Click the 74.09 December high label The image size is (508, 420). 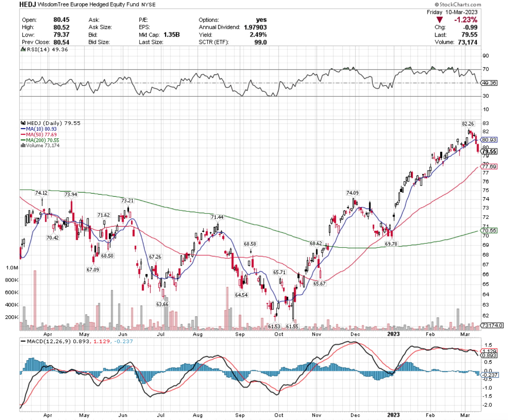[353, 193]
